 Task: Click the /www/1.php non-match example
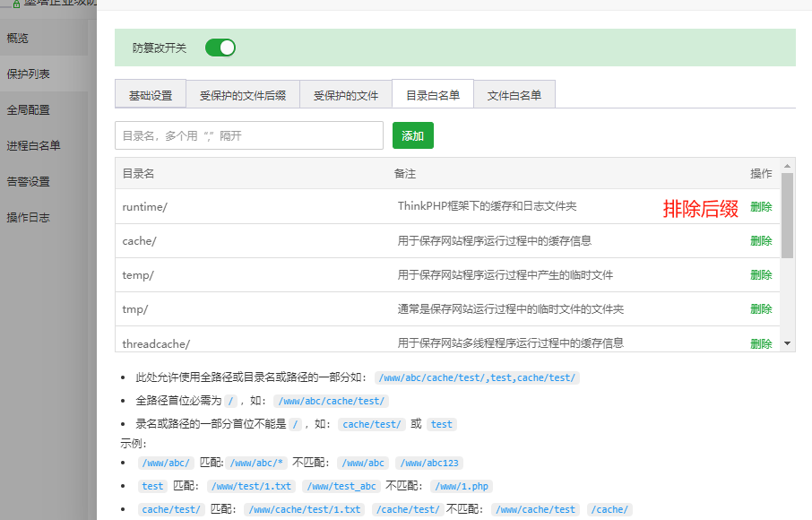point(462,486)
